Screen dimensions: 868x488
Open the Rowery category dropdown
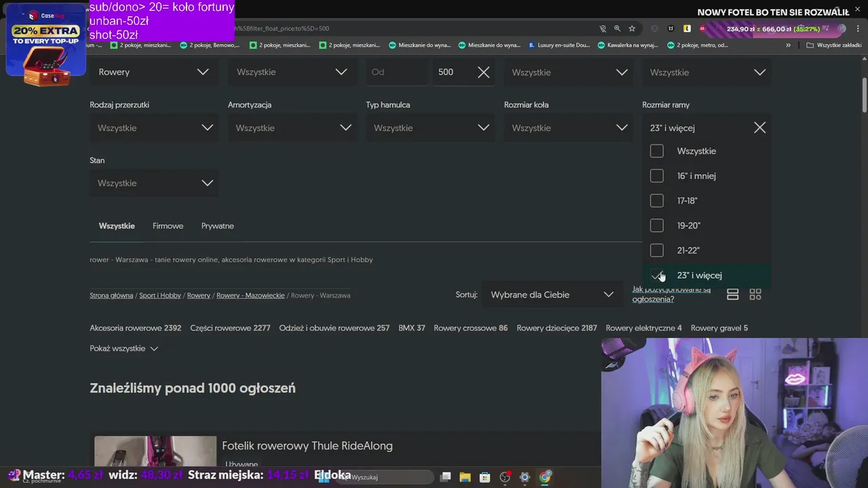154,73
